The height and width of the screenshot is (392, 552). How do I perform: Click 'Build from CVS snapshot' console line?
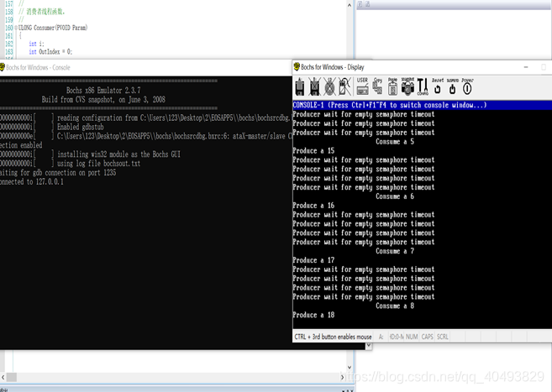[103, 100]
